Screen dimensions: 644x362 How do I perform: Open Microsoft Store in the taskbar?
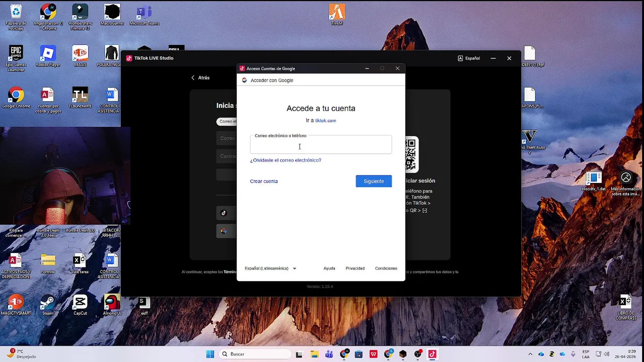[x=358, y=354]
